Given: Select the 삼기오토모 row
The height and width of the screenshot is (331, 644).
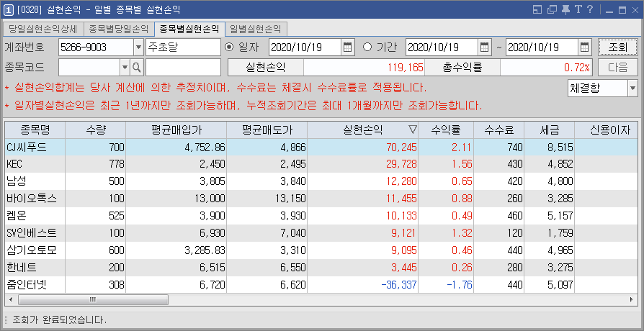Looking at the screenshot, I should click(321, 250).
